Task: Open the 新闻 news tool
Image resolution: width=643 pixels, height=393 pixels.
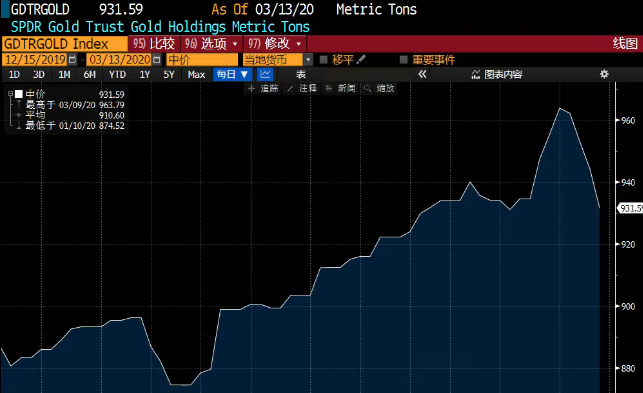Action: tap(340, 88)
